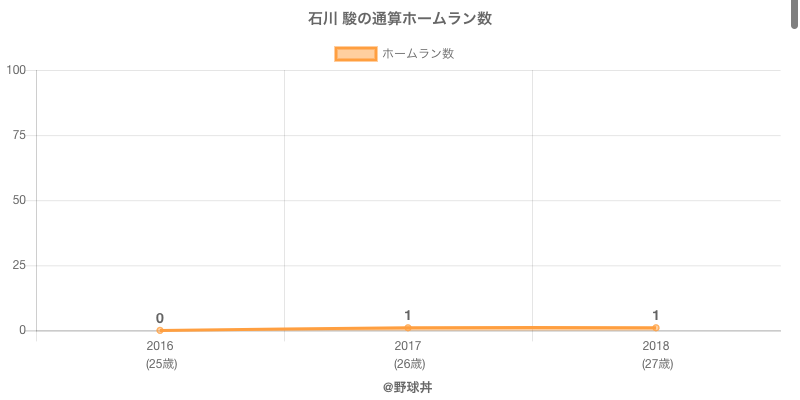
Task: Click the (26歳) age label
Action: tap(408, 364)
